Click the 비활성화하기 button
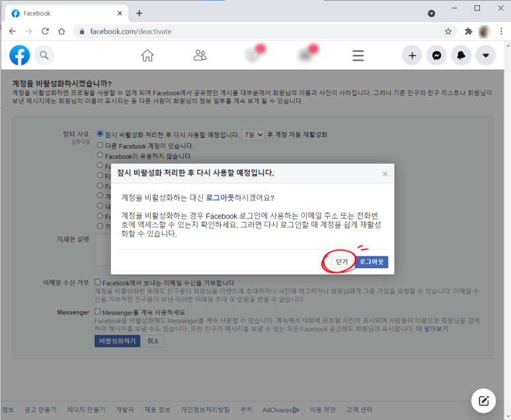The height and width of the screenshot is (420, 511). point(117,341)
